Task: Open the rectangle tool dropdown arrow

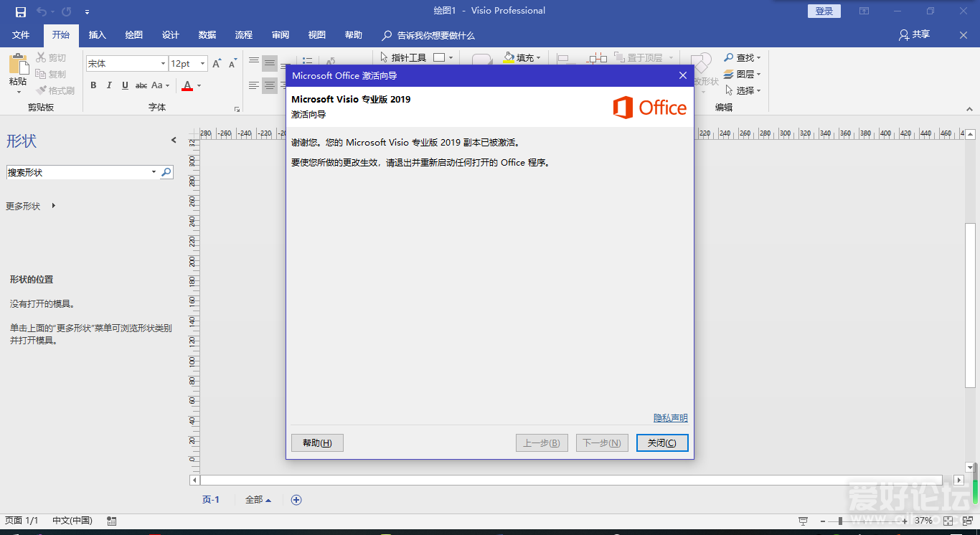Action: click(x=451, y=58)
